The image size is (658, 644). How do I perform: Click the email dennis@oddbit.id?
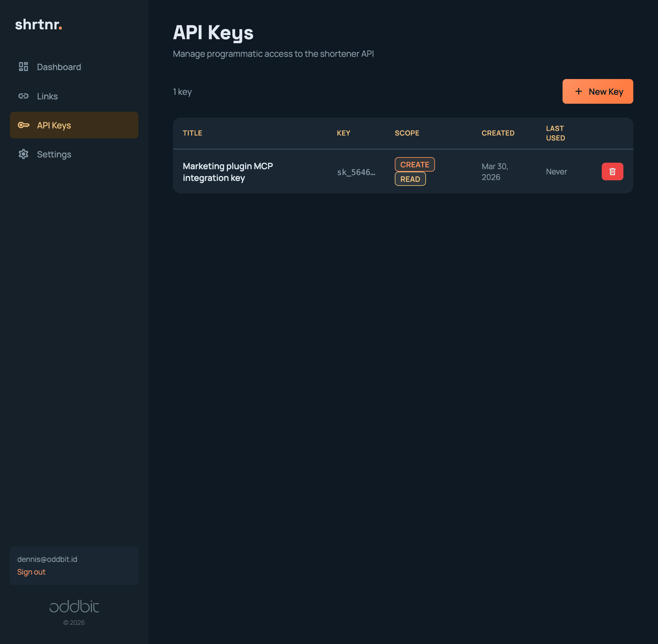47,559
